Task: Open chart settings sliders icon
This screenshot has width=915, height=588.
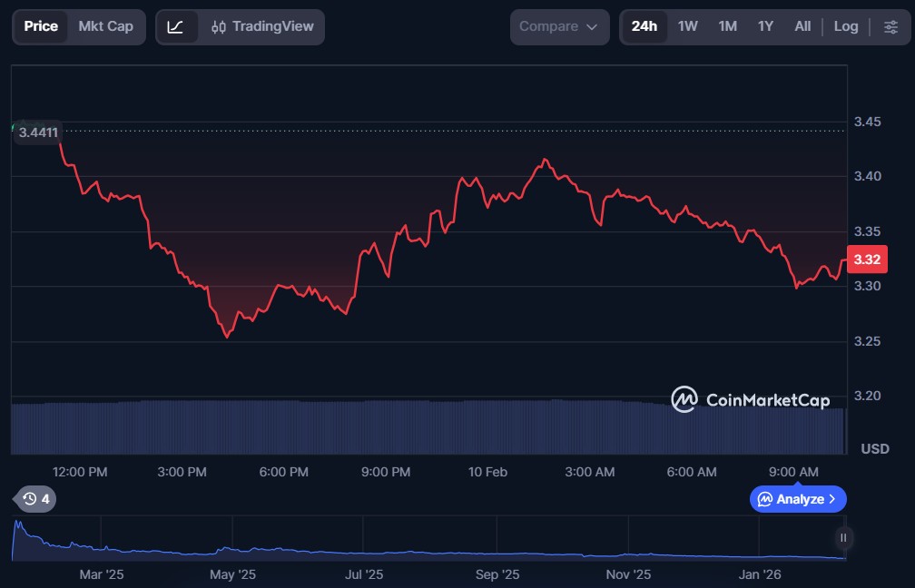Action: tap(890, 26)
